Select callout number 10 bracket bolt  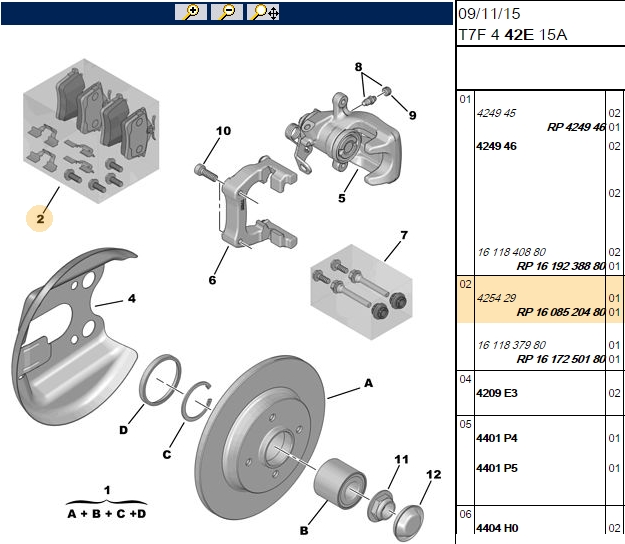point(223,131)
